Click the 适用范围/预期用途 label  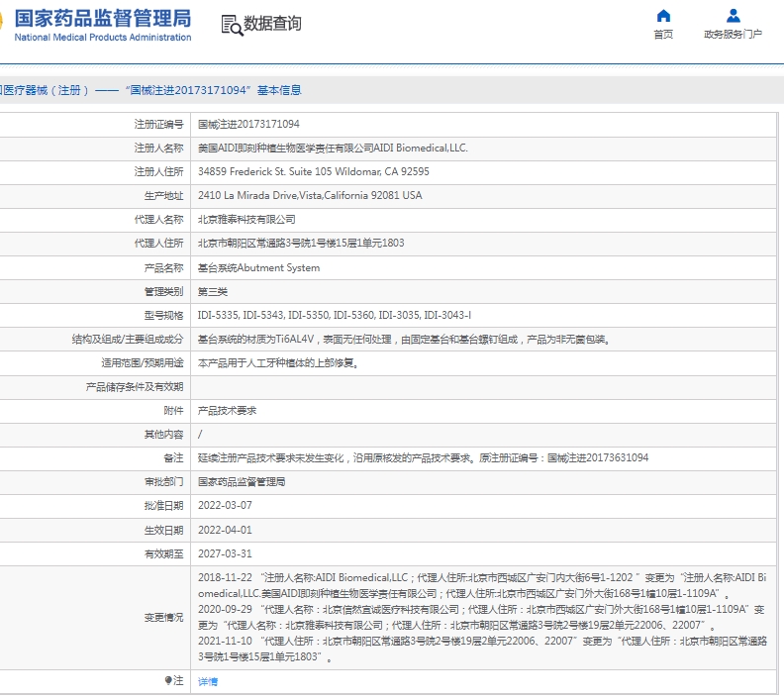[x=143, y=363]
